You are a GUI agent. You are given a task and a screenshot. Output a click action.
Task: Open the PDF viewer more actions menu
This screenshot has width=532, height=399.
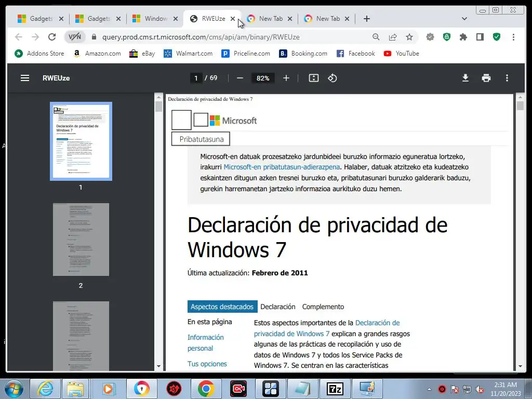(507, 78)
